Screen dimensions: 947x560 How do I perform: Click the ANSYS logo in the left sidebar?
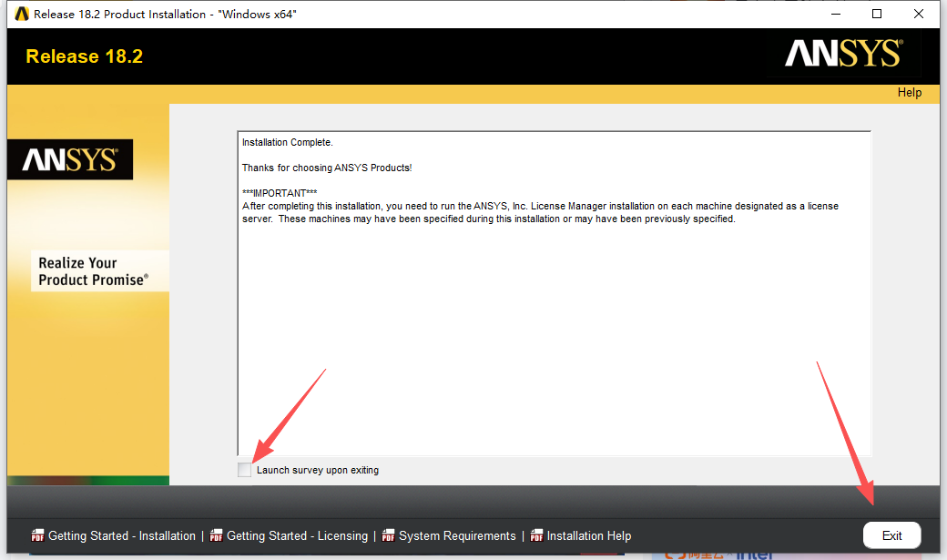coord(70,160)
